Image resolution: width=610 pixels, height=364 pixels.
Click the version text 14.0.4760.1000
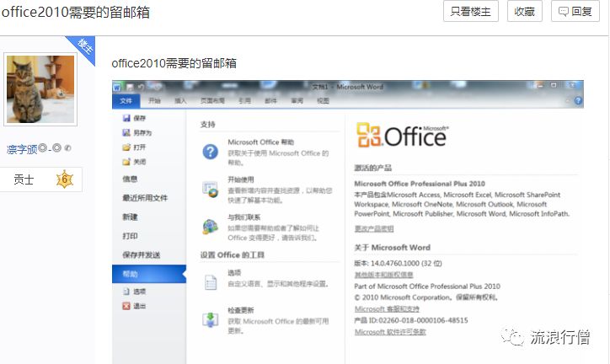395,263
